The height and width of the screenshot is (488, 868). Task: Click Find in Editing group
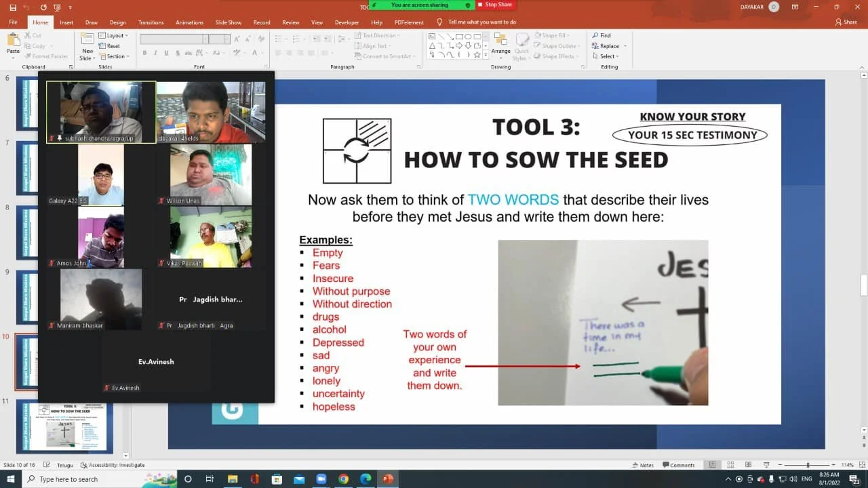[x=601, y=35]
